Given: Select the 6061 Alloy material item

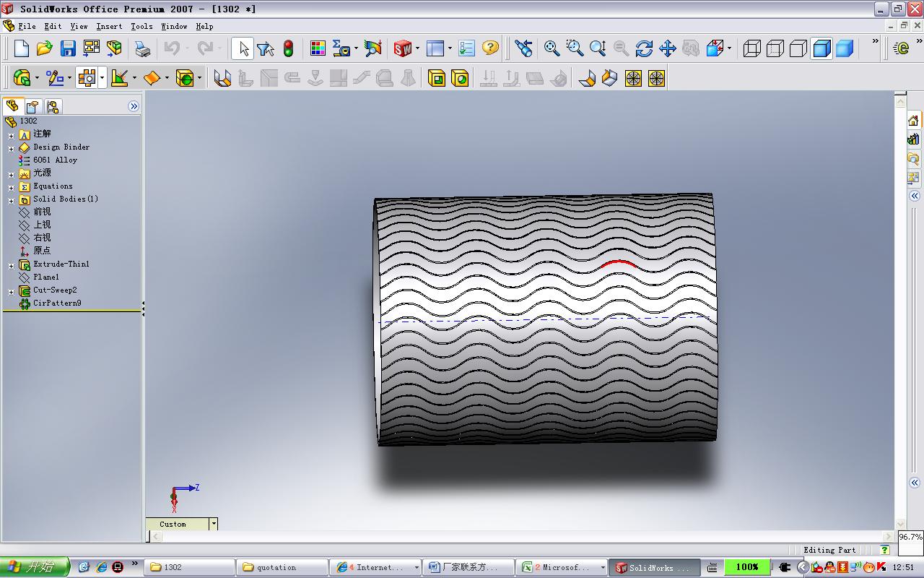Looking at the screenshot, I should [48, 160].
